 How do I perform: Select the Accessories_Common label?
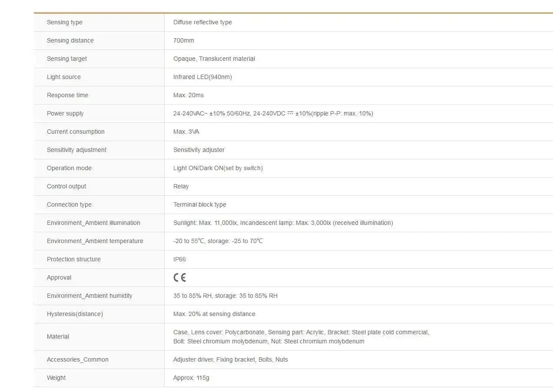(x=78, y=359)
